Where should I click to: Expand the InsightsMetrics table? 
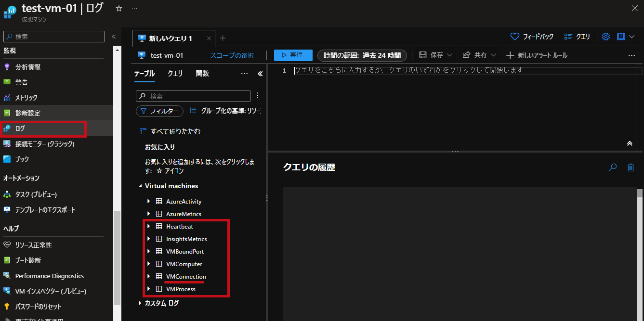point(149,239)
